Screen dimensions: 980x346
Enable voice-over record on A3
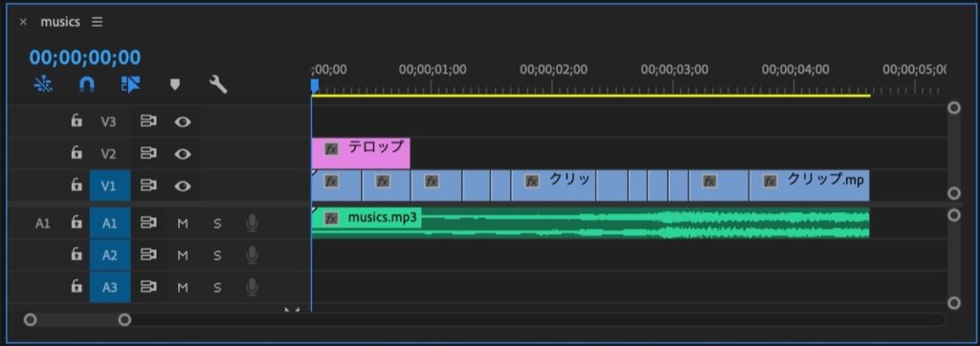[252, 288]
